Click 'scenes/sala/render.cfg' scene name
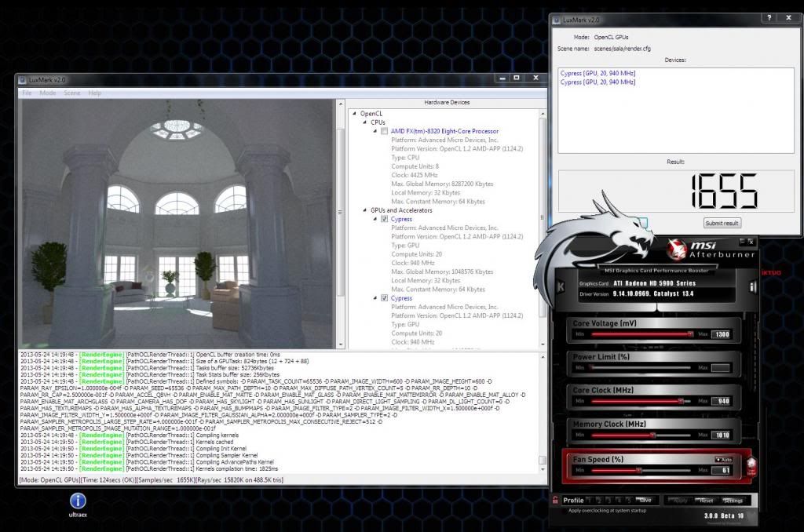The width and height of the screenshot is (804, 532). click(x=622, y=49)
